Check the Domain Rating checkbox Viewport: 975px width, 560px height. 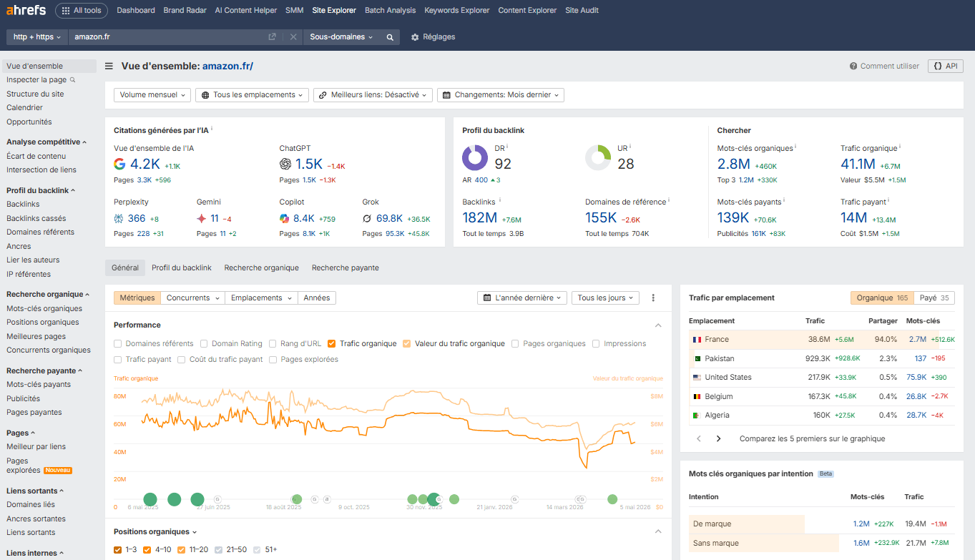tap(204, 344)
